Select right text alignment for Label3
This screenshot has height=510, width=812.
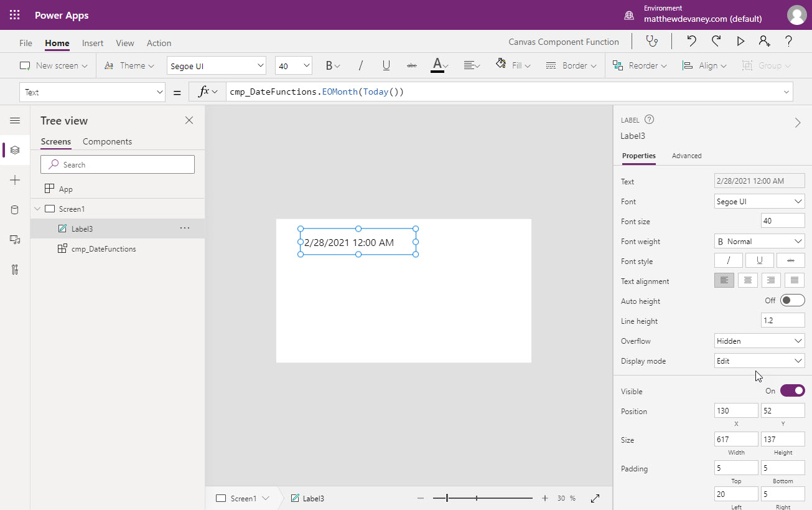pyautogui.click(x=771, y=280)
